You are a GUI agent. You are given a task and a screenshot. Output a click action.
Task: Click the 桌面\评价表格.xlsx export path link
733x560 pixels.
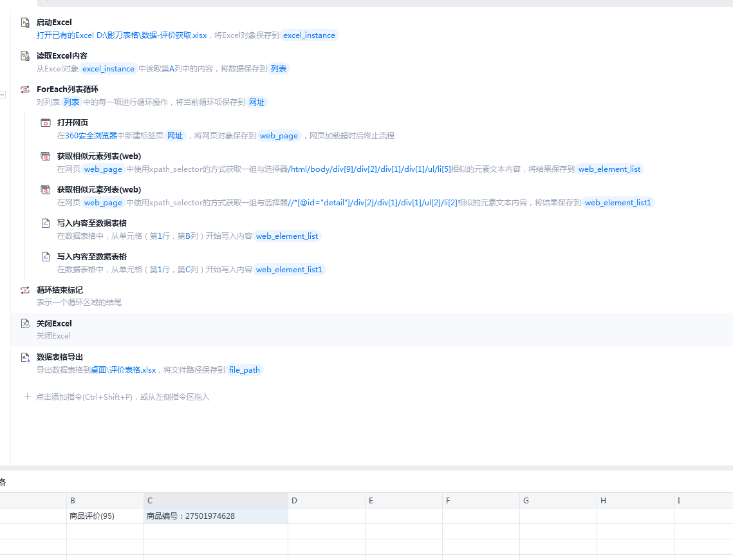(124, 370)
